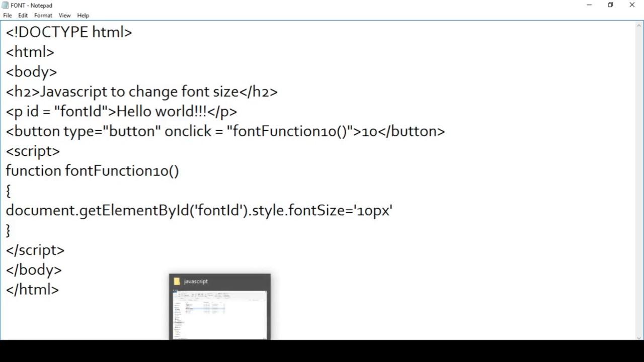Open the Edit menu
The width and height of the screenshot is (644, 362).
(23, 16)
